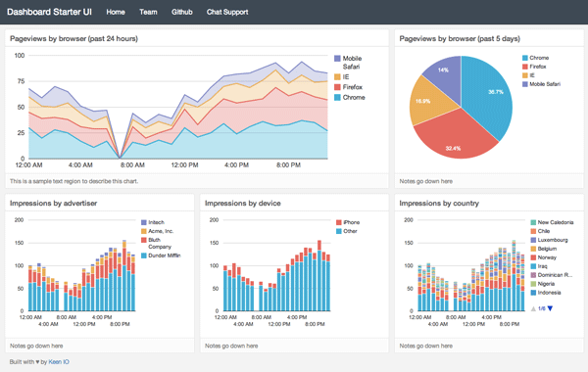Click the Dunder Mifflin legend swatch
This screenshot has width=588, height=372.
point(144,256)
